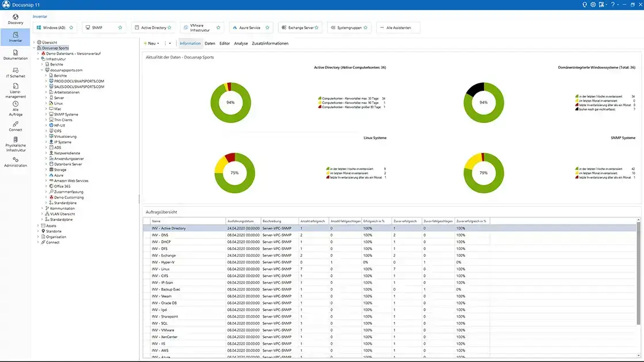This screenshot has height=362, width=644.
Task: Select Datenbank Server tree item
Action: [68, 164]
